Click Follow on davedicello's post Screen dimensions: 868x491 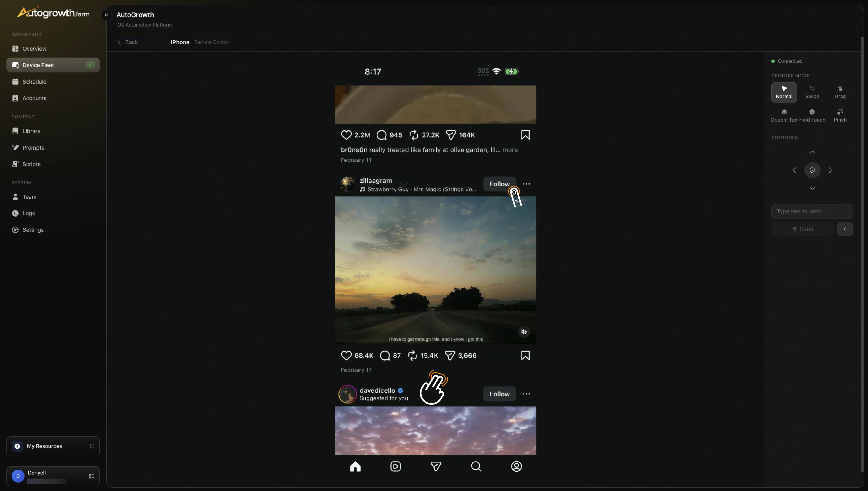(499, 394)
